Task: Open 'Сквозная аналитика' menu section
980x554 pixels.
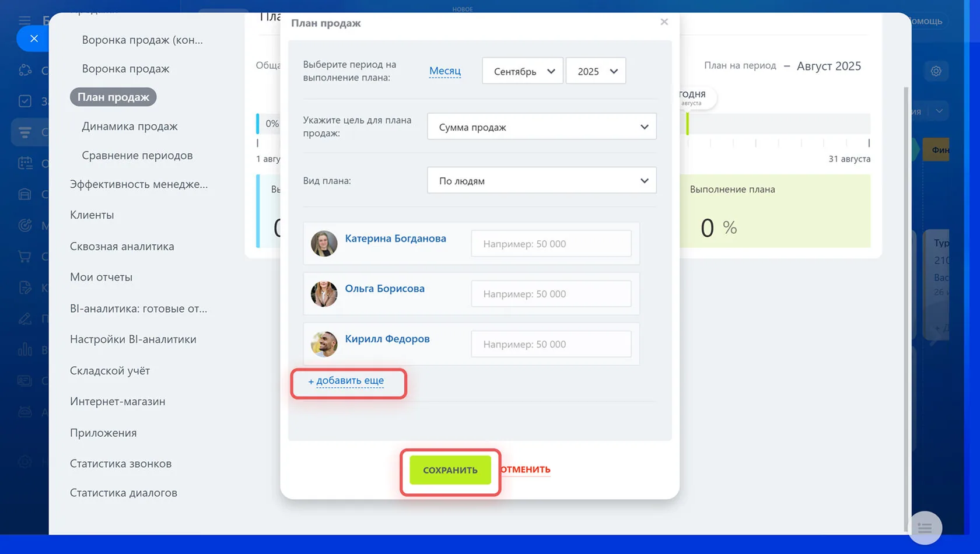Action: (x=122, y=247)
